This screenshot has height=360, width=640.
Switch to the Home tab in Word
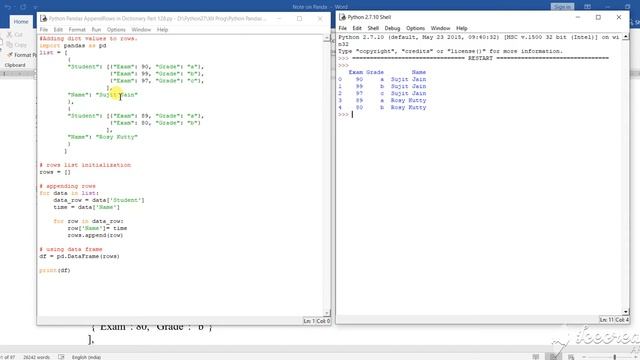coord(21,22)
